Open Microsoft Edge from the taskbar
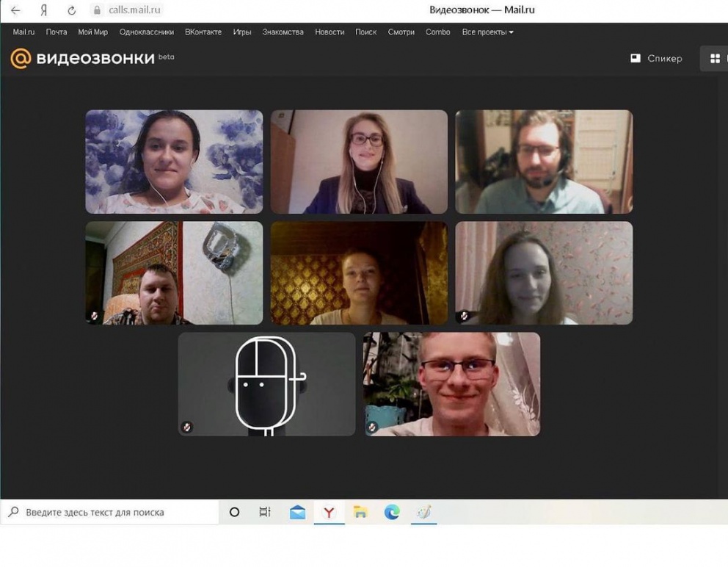The height and width of the screenshot is (567, 728). point(392,513)
